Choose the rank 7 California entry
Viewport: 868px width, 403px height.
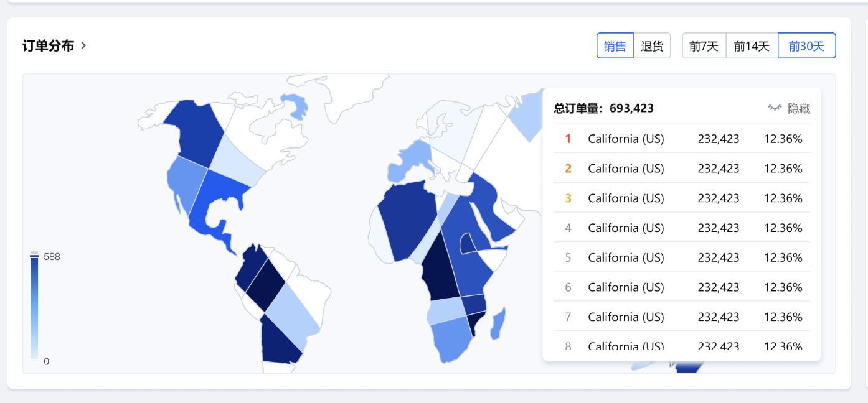[682, 317]
